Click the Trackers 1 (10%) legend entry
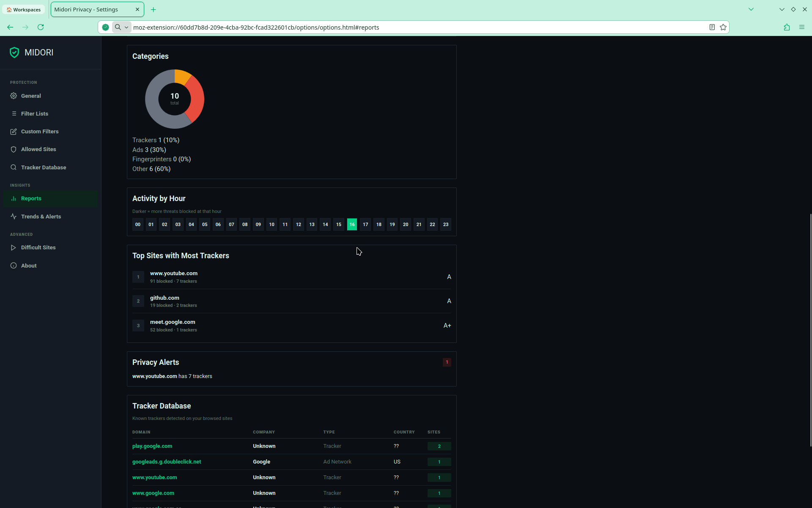Viewport: 812px width, 508px height. [156, 140]
